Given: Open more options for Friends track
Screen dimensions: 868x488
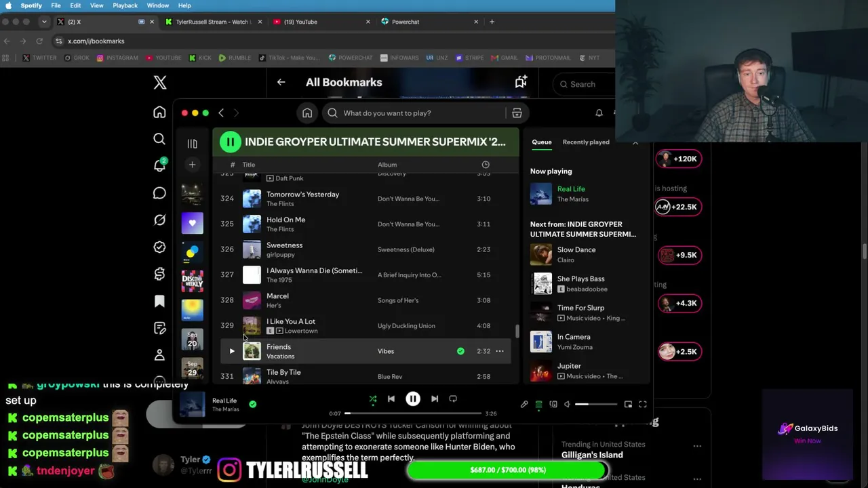Looking at the screenshot, I should (x=500, y=351).
